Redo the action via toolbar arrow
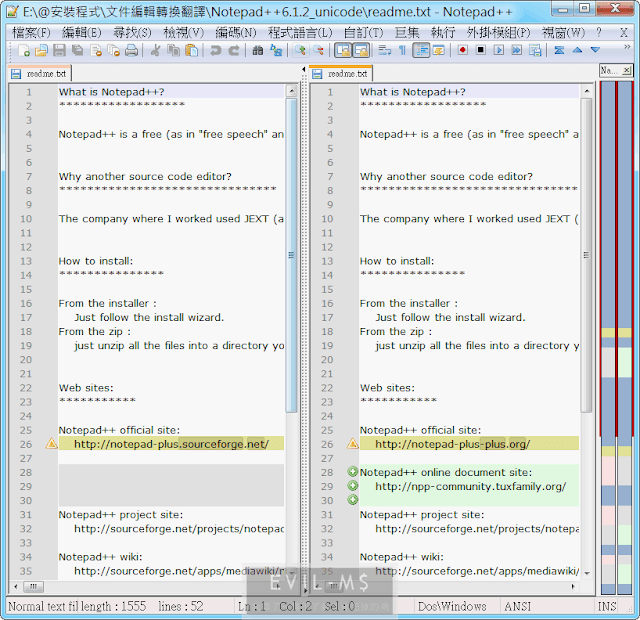The height and width of the screenshot is (620, 640). (233, 50)
